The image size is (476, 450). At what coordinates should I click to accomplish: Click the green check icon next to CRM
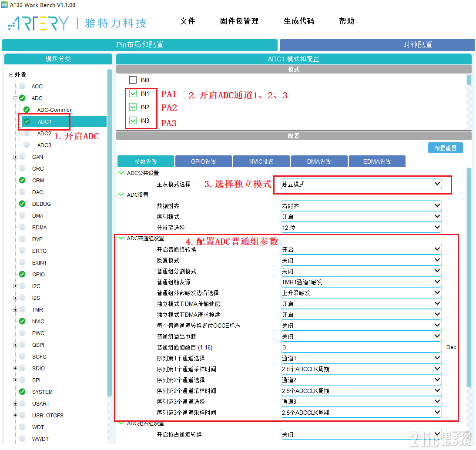pos(22,180)
